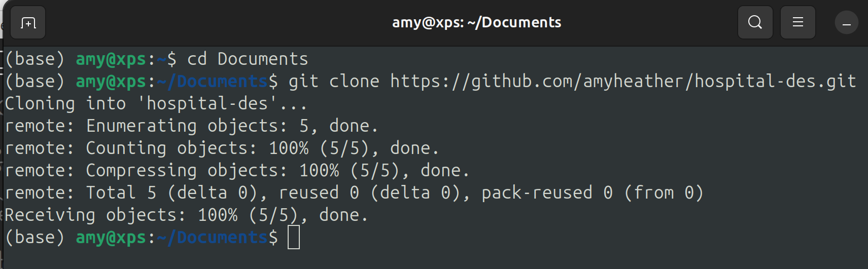
Task: Click the 'Enumerating objects: 5, done.' line
Action: (192, 126)
